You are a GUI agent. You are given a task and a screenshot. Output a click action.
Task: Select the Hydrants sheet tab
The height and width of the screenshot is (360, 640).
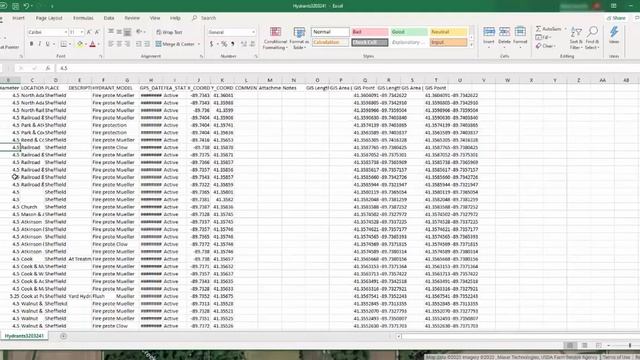pyautogui.click(x=24, y=336)
